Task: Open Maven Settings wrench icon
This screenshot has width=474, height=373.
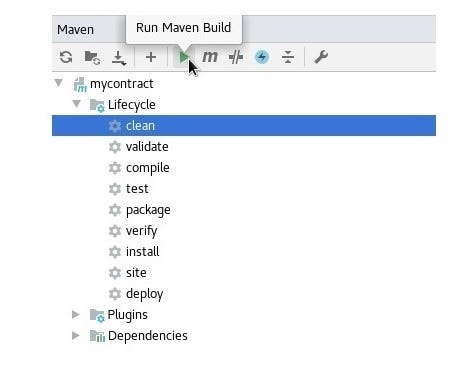Action: point(321,57)
